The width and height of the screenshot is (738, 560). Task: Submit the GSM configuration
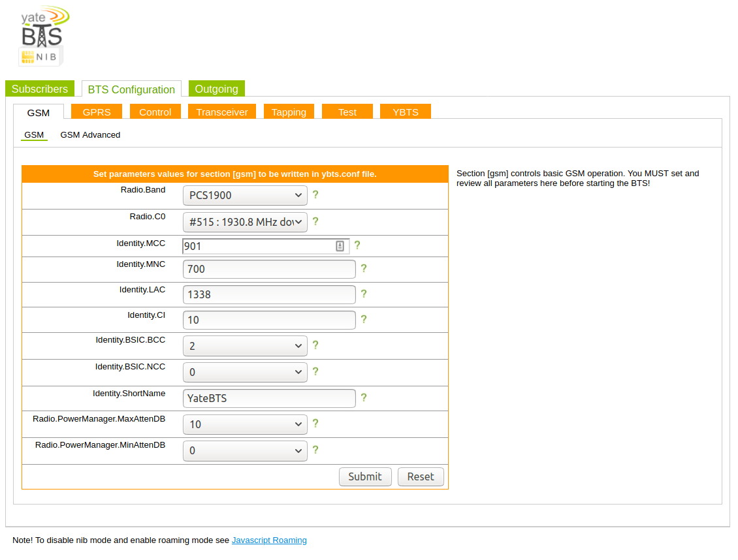click(365, 476)
